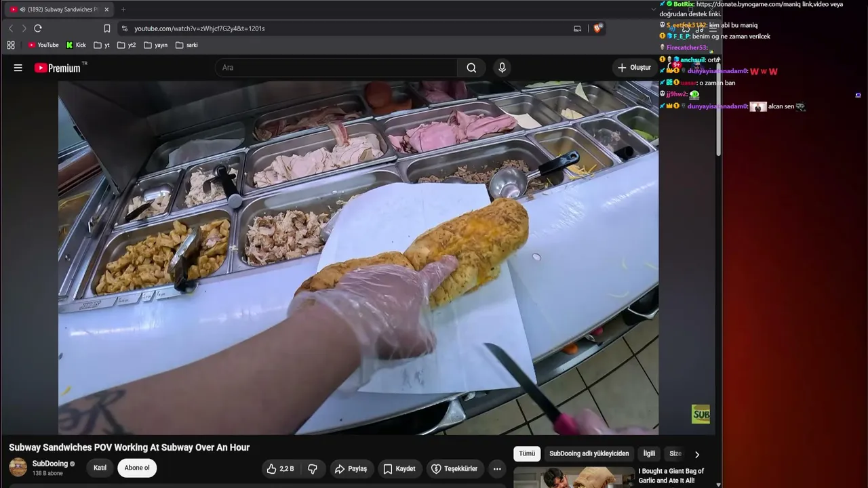
Task: Open the yt2 bookmarks folder
Action: (x=127, y=45)
